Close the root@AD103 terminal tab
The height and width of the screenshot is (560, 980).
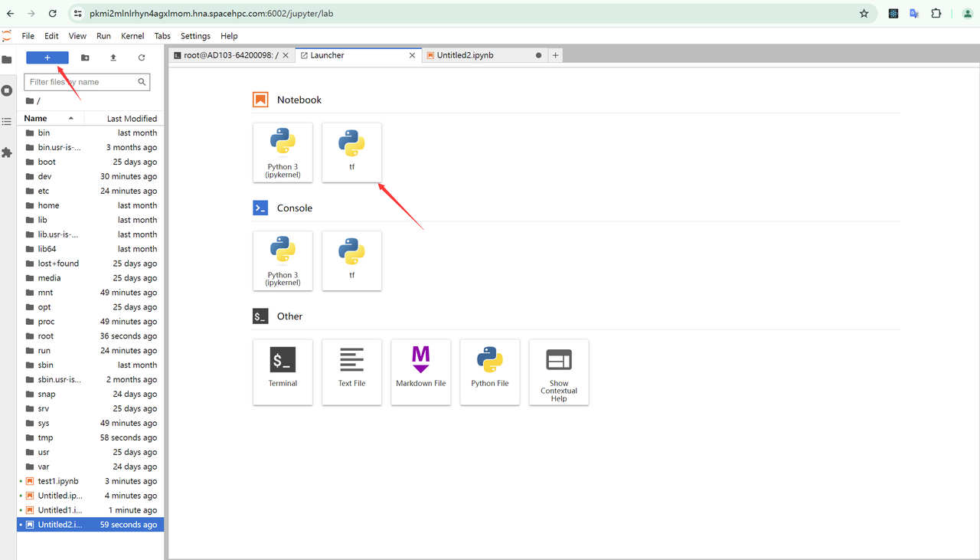(286, 55)
